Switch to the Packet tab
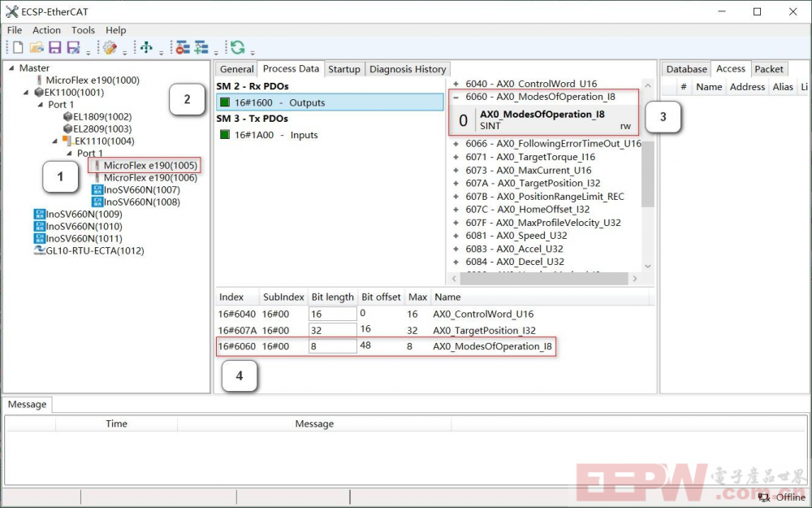This screenshot has height=508, width=812. pyautogui.click(x=769, y=69)
